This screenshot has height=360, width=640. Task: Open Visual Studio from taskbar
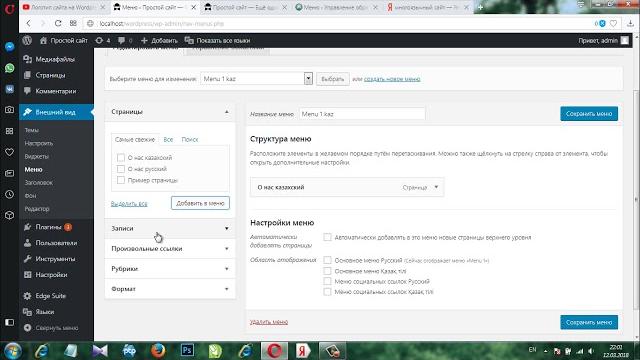(x=100, y=351)
